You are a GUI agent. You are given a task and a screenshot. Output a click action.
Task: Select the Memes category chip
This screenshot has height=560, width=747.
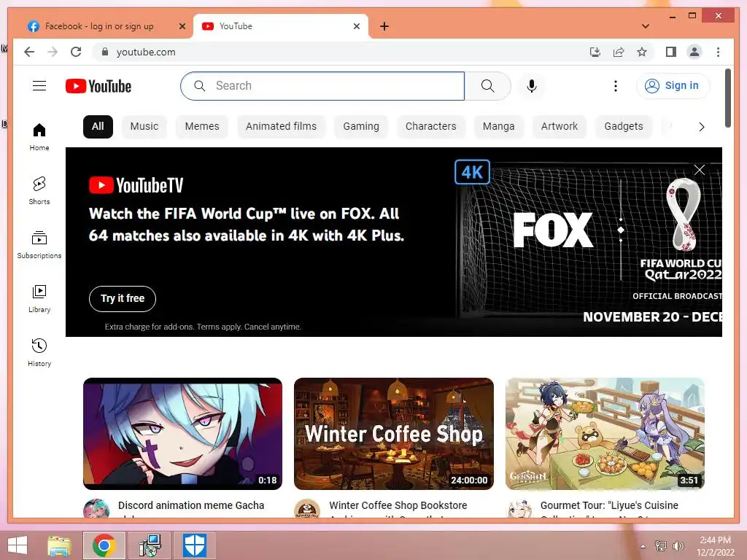pyautogui.click(x=202, y=126)
